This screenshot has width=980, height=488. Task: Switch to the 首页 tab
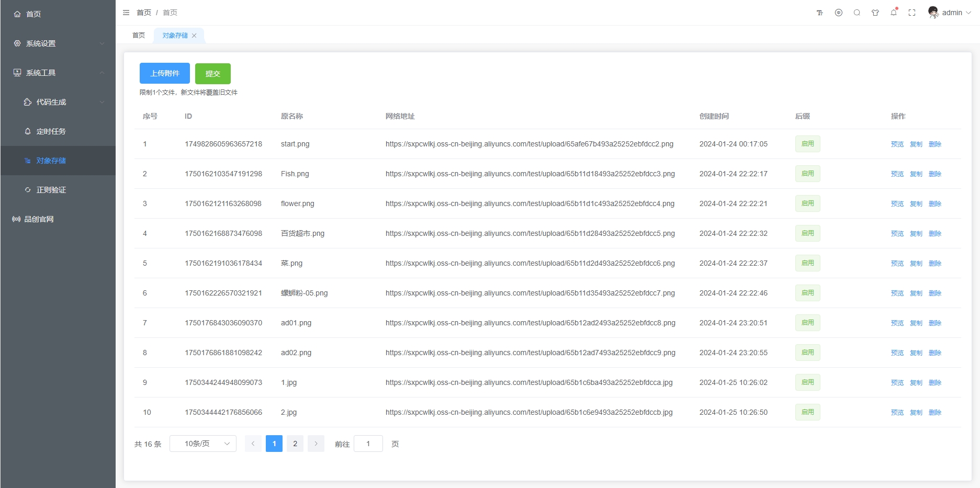tap(139, 36)
